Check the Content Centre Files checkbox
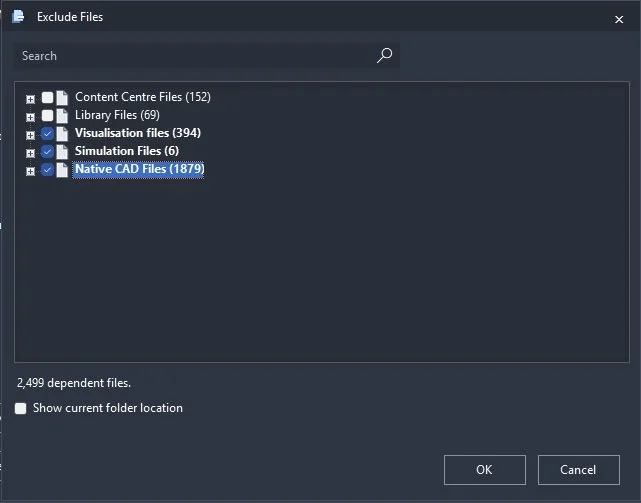This screenshot has height=503, width=641. [47, 97]
